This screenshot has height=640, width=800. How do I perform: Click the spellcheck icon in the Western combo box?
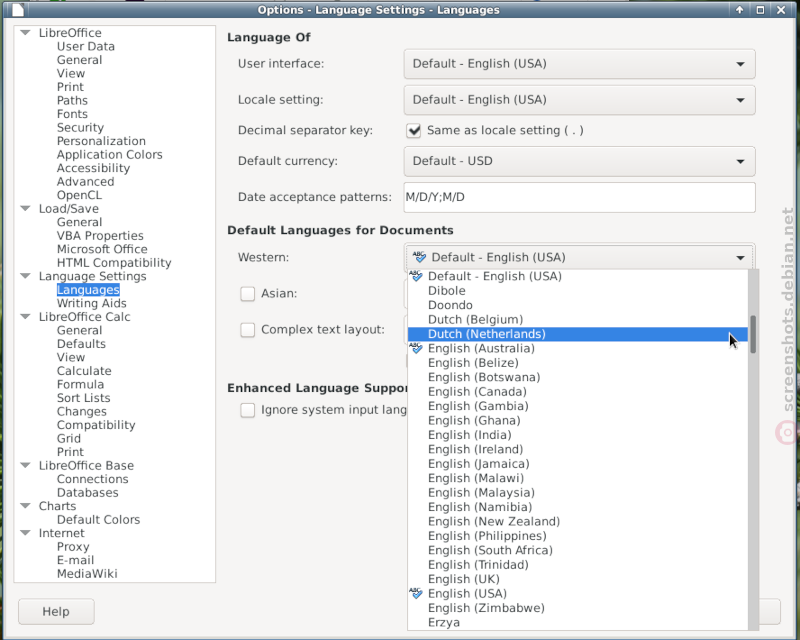[419, 257]
